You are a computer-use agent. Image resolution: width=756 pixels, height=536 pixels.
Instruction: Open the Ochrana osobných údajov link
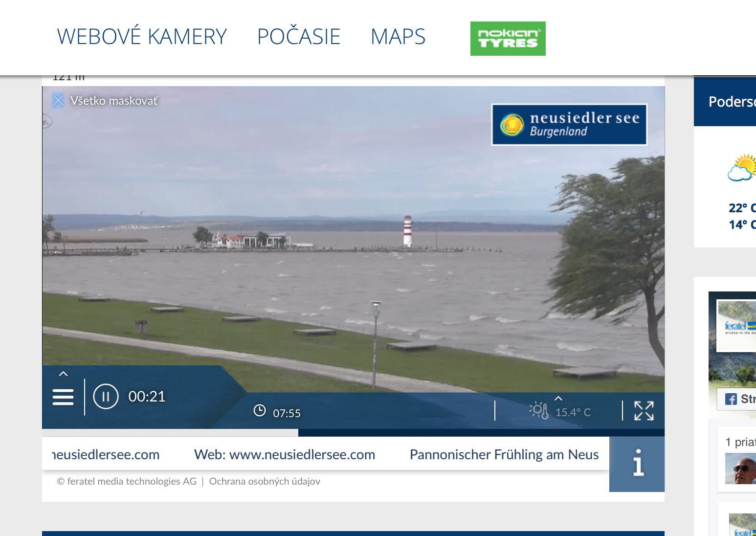[265, 481]
